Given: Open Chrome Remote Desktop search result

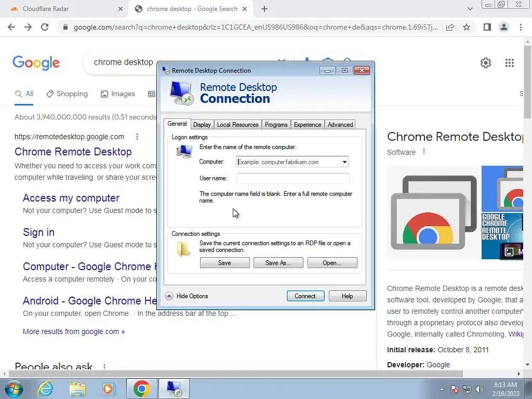Looking at the screenshot, I should tap(73, 152).
